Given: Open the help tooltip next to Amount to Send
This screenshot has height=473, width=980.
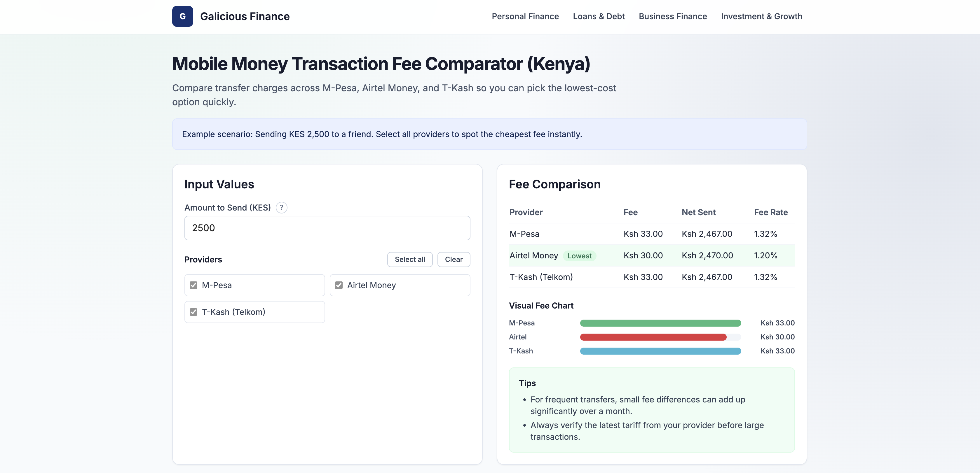Looking at the screenshot, I should click(281, 208).
